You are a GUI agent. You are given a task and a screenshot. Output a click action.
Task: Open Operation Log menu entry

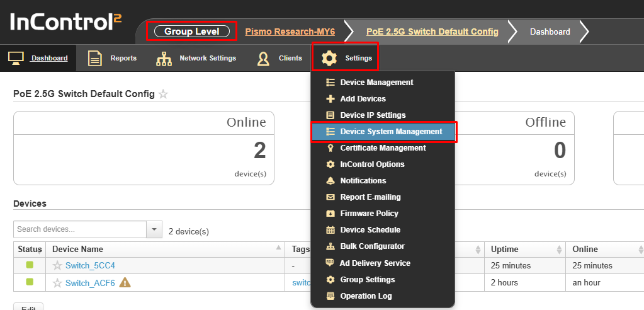tap(383, 296)
